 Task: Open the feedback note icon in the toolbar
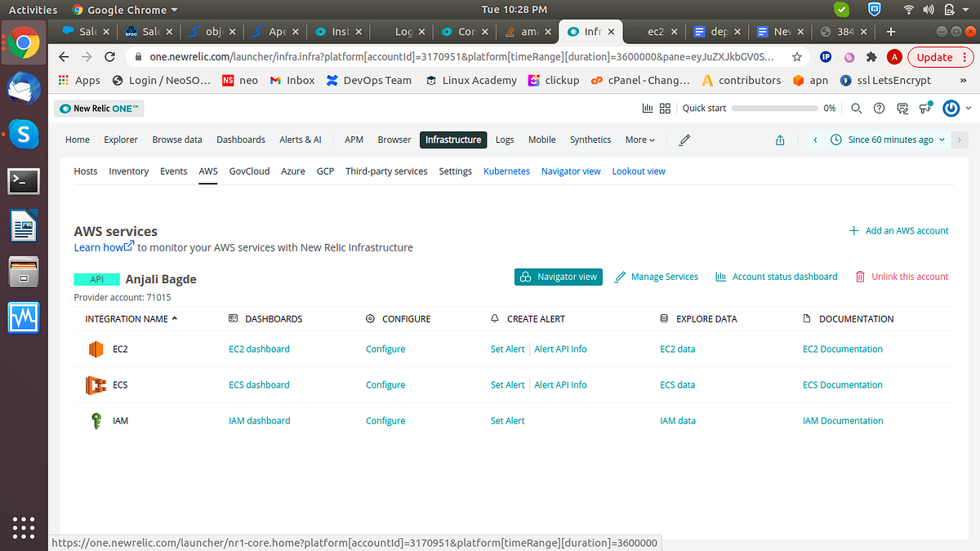click(902, 108)
